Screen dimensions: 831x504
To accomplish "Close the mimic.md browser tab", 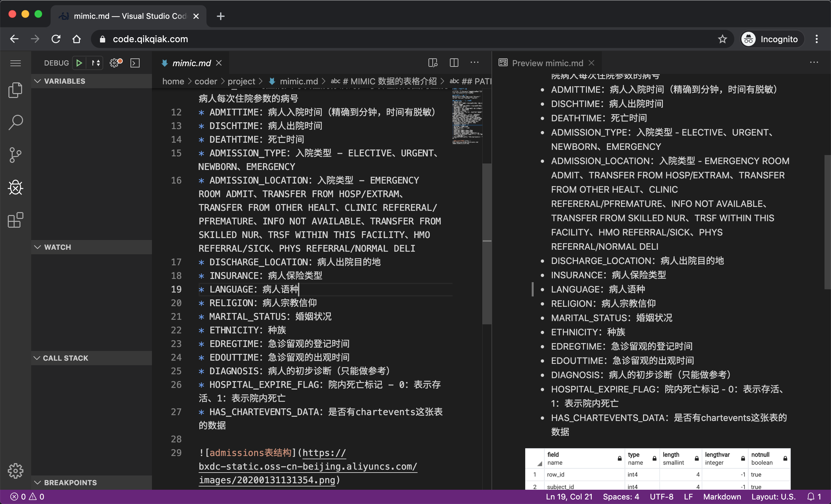I will (x=196, y=16).
